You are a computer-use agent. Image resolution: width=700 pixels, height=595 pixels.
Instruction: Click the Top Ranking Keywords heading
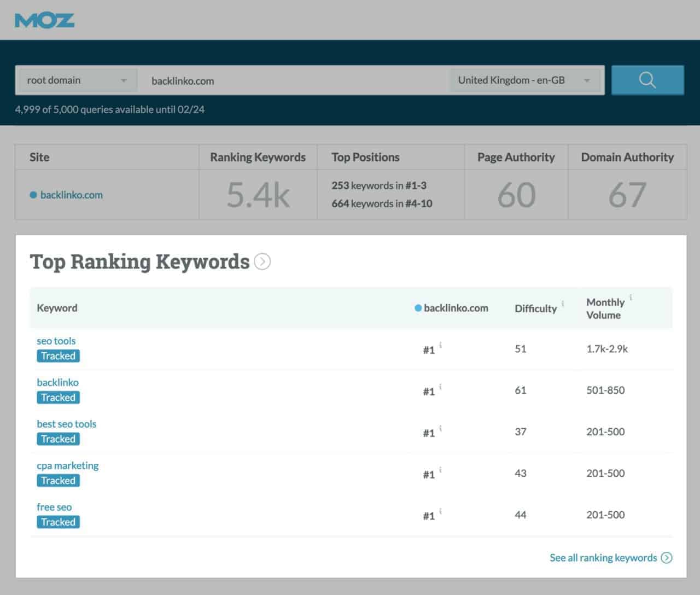139,262
